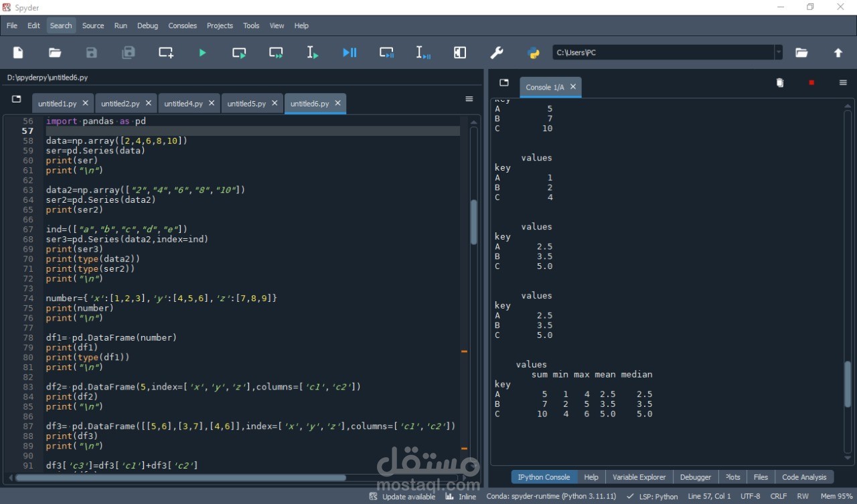Click the Conda spyder-runtime environment status
This screenshot has width=857, height=504.
(551, 497)
